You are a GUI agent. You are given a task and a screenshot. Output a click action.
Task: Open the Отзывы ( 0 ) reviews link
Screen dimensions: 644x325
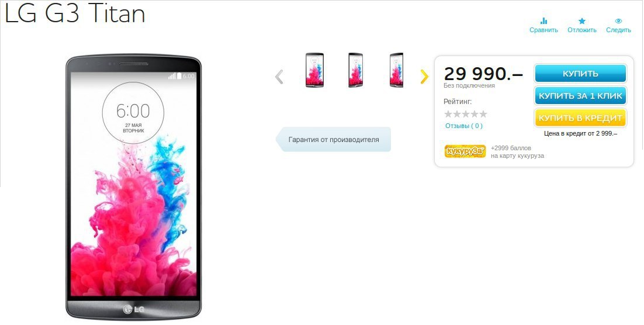pos(464,126)
